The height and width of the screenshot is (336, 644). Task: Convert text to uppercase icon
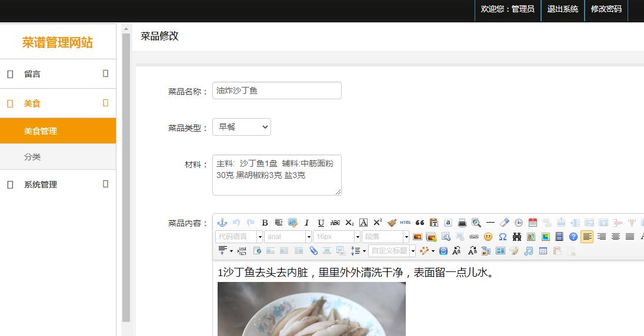point(457,251)
